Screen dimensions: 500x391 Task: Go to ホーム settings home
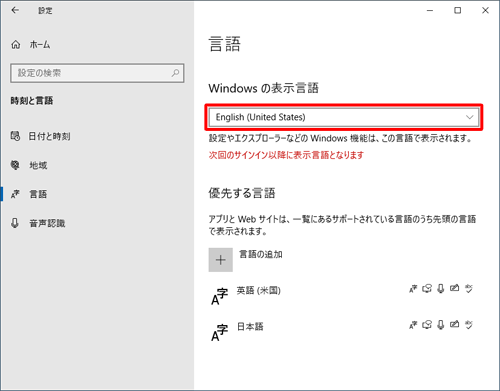click(x=40, y=44)
